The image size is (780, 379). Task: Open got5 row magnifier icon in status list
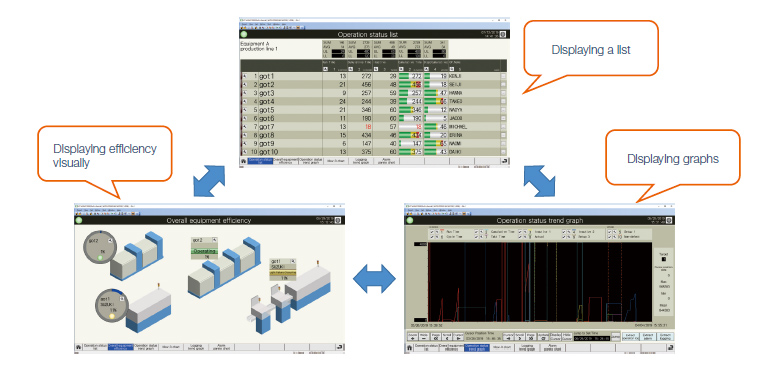pyautogui.click(x=245, y=110)
